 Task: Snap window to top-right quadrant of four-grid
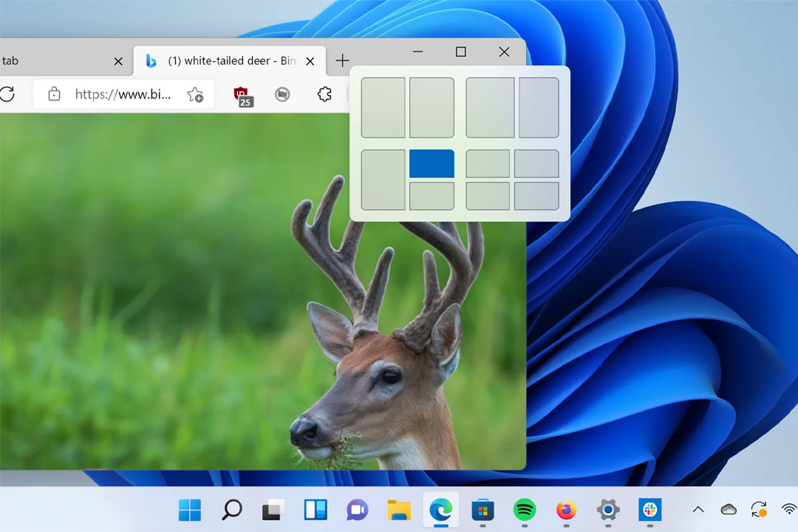536,163
